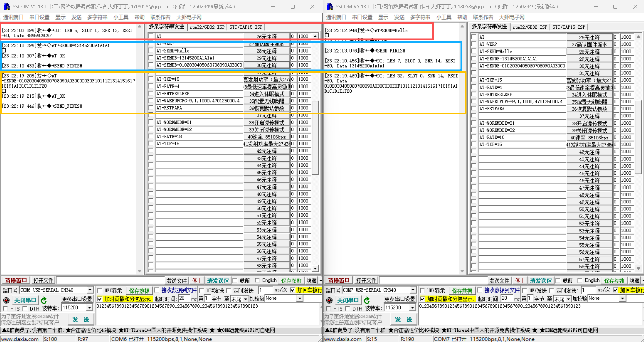Open 串口设置 menu in left window
The image size is (644, 342).
pyautogui.click(x=39, y=17)
